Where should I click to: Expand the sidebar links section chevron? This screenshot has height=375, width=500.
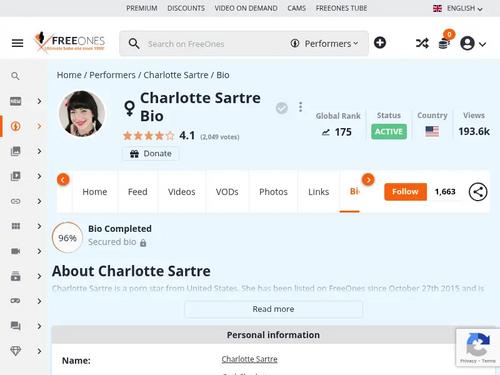point(39,201)
